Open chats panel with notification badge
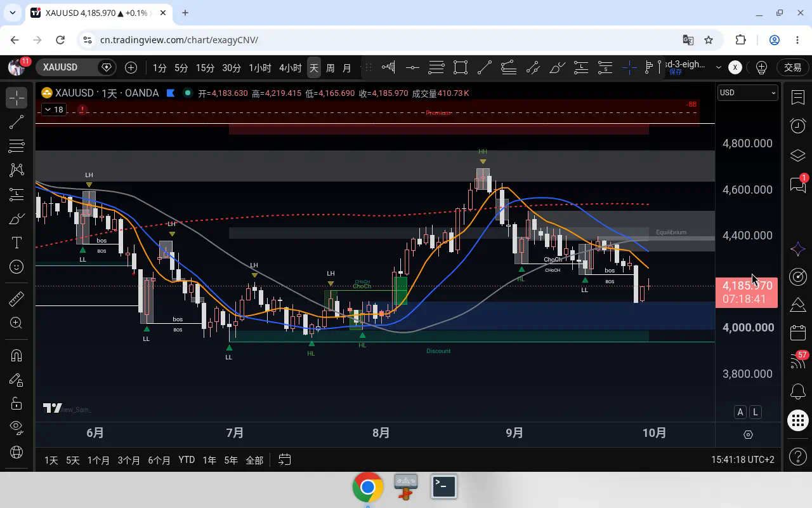 tap(798, 184)
